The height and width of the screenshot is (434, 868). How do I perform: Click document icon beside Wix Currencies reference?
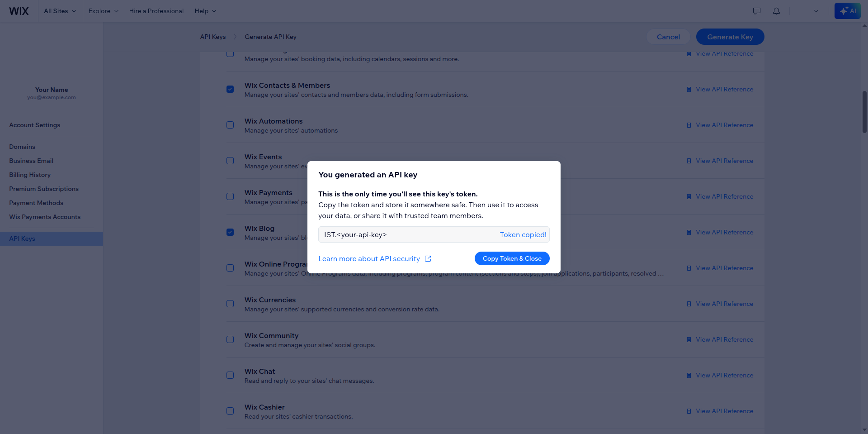point(689,304)
